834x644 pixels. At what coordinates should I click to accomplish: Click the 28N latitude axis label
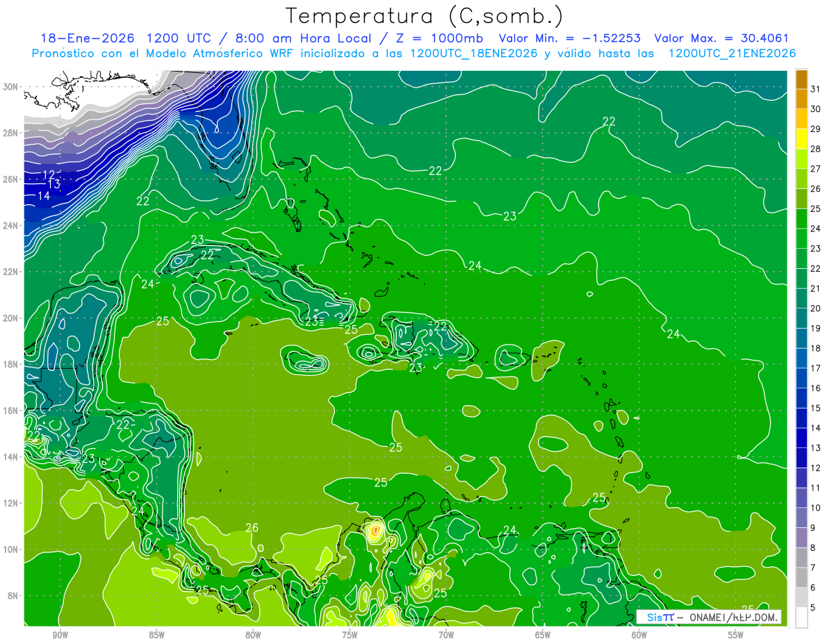point(12,133)
